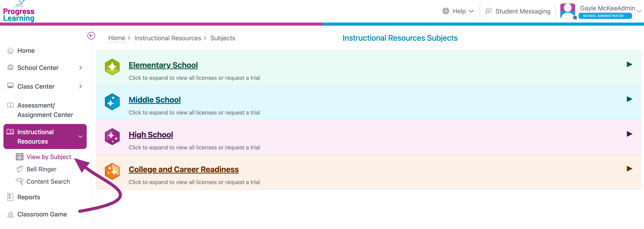The image size is (644, 229).
Task: Expand the Class Center submenu chevron
Action: click(x=80, y=87)
